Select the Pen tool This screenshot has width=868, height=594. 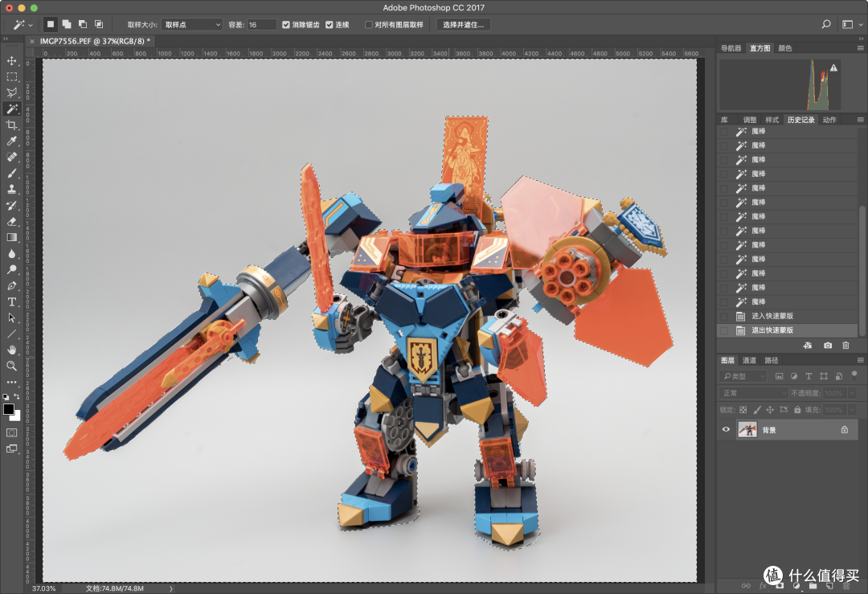coord(11,285)
